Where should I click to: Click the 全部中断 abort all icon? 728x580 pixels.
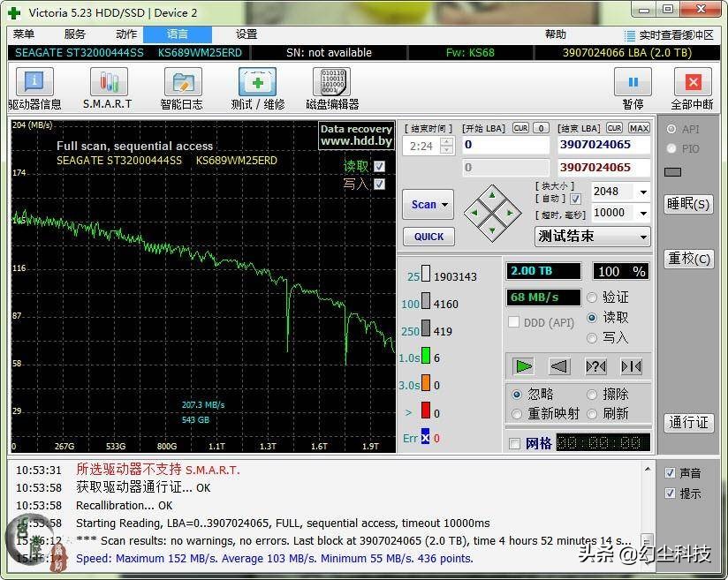point(692,83)
